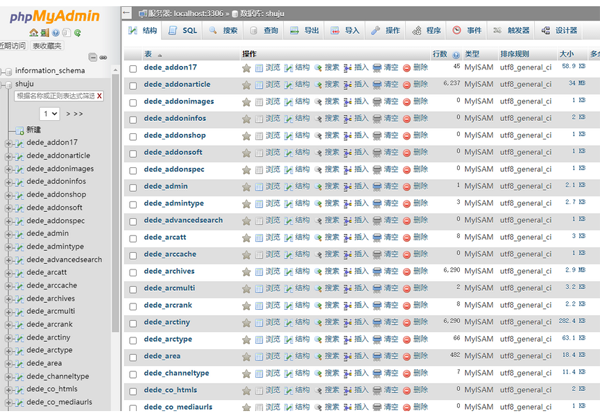Select the dede_arcatt table checkbox
Image resolution: width=600 pixels, height=418 pixels.
click(133, 238)
